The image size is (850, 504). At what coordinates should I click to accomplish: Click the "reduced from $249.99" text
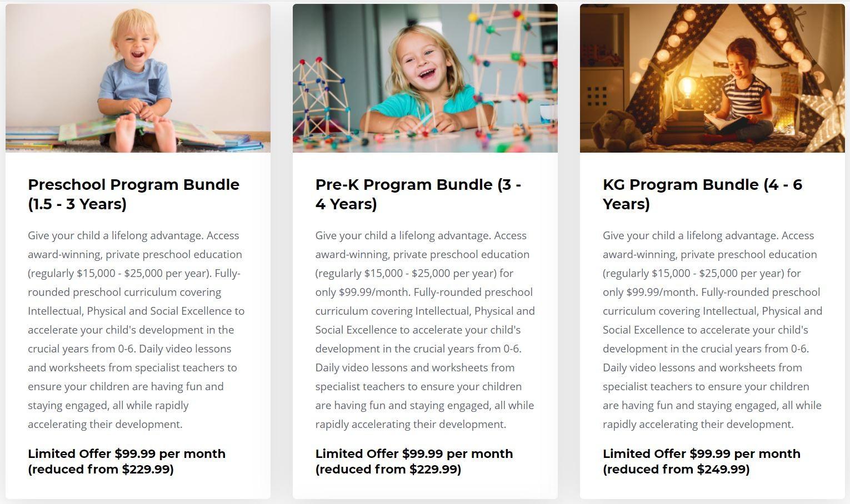676,470
